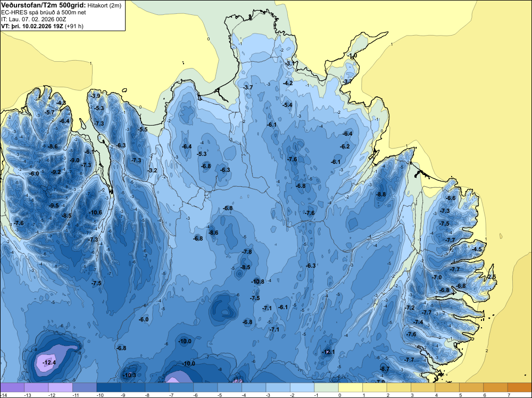Click the -6.2 temperature label
532x398 pixels.
pos(345,146)
